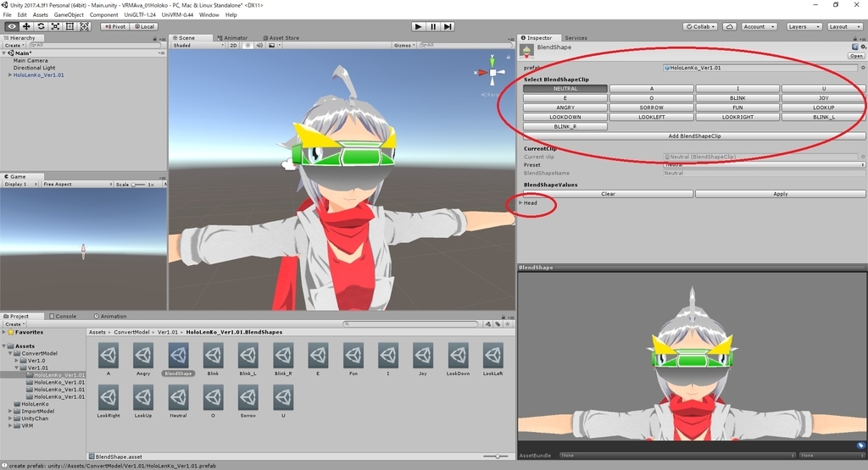The height and width of the screenshot is (470, 868).
Task: Start Play mode
Action: 419,26
